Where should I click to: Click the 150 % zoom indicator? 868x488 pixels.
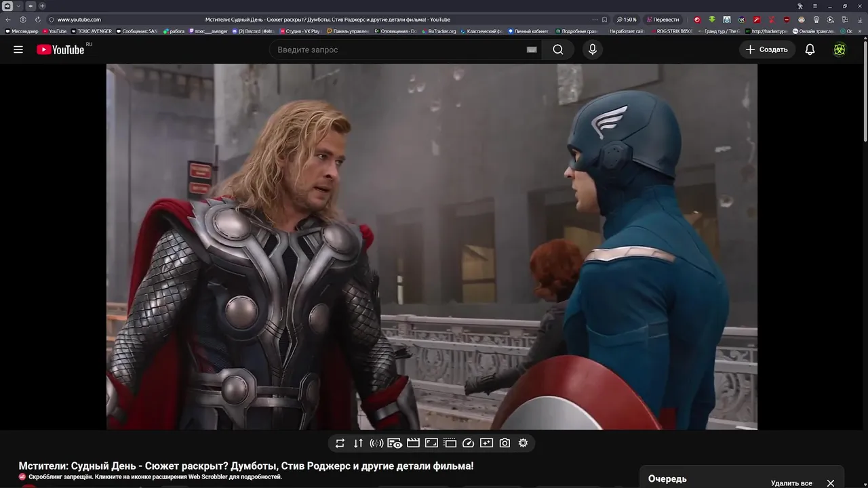[627, 20]
